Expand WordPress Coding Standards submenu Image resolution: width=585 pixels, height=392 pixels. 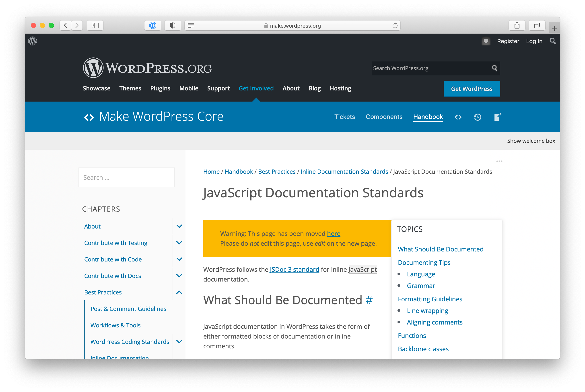pyautogui.click(x=179, y=341)
